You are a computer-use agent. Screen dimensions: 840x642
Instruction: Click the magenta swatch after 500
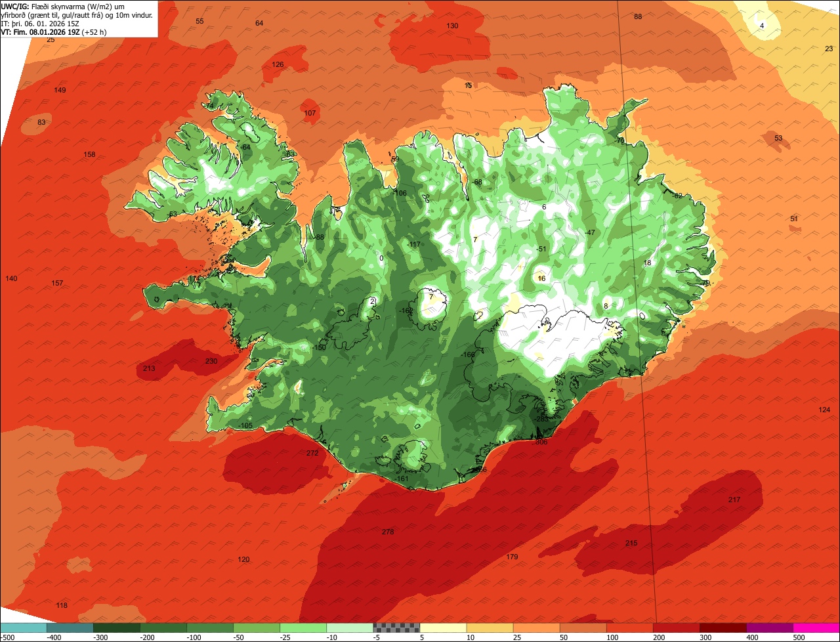point(816,628)
